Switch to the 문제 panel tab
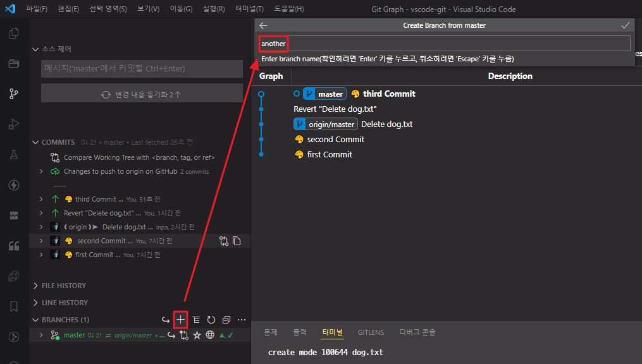The width and height of the screenshot is (642, 364). (x=271, y=332)
